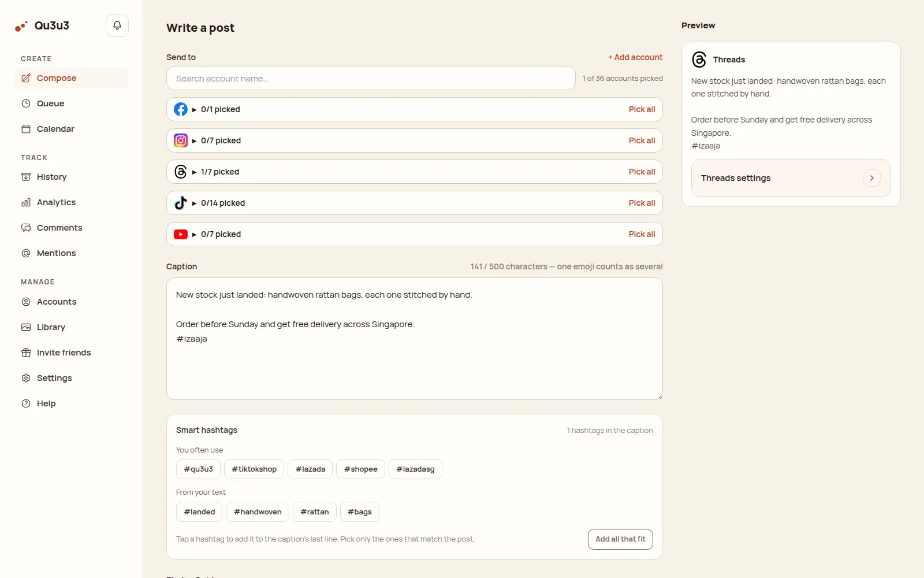The width and height of the screenshot is (924, 578).
Task: Add the #handwoven hashtag
Action: (x=258, y=512)
